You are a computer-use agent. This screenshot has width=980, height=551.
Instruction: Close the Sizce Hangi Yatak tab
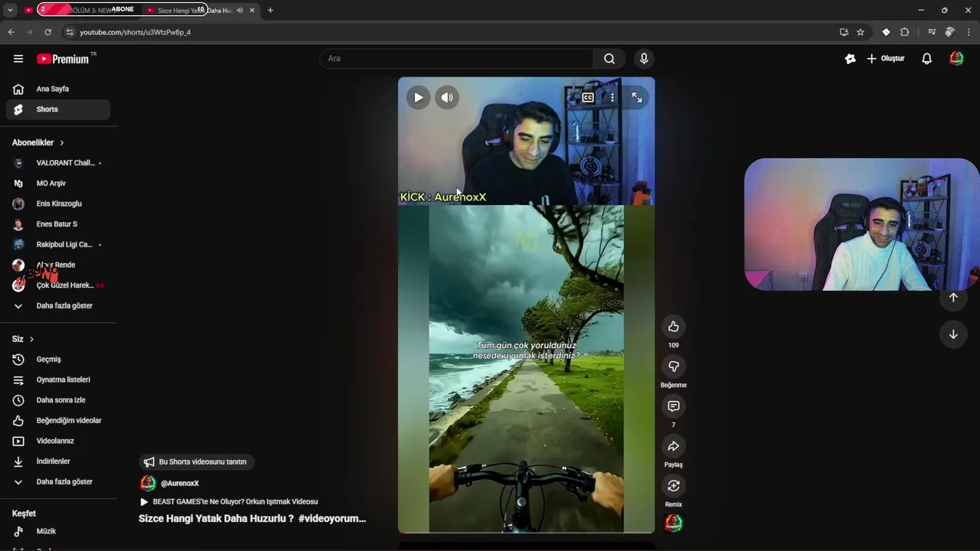click(x=252, y=10)
